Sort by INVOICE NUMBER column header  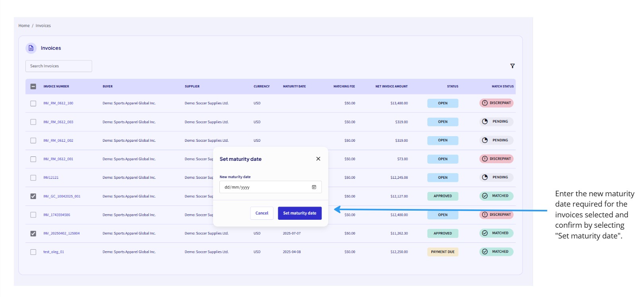click(x=56, y=86)
